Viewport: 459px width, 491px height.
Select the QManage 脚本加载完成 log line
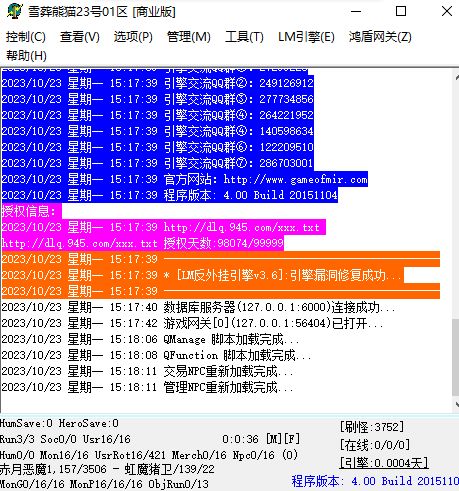(150, 339)
